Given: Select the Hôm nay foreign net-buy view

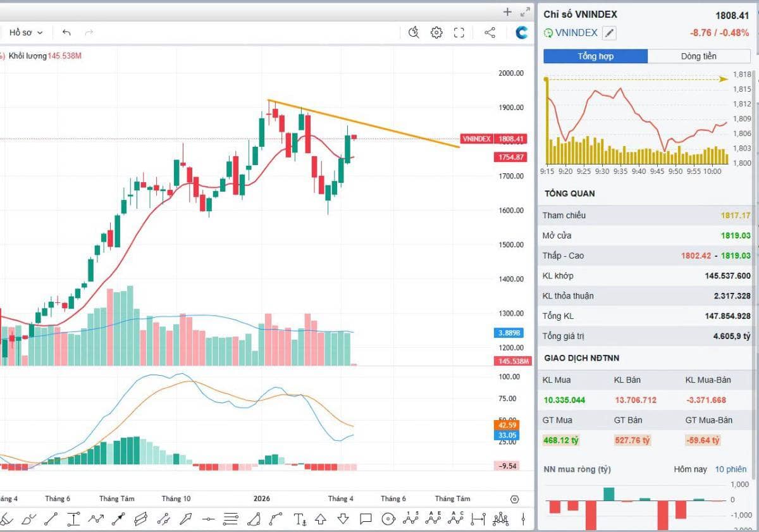Looking at the screenshot, I should click(x=691, y=469).
